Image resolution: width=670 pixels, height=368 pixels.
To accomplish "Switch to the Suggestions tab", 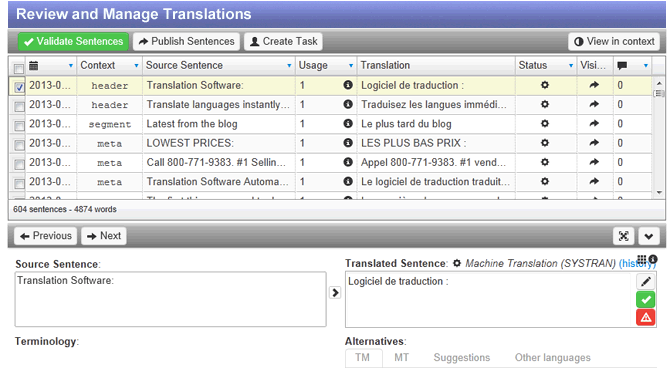I will pos(461,357).
